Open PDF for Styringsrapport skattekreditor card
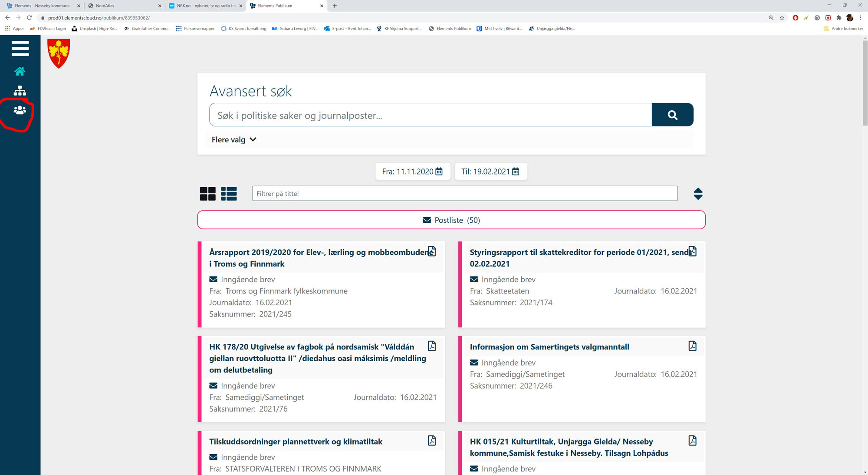Viewport: 868px width, 475px height. pos(693,251)
